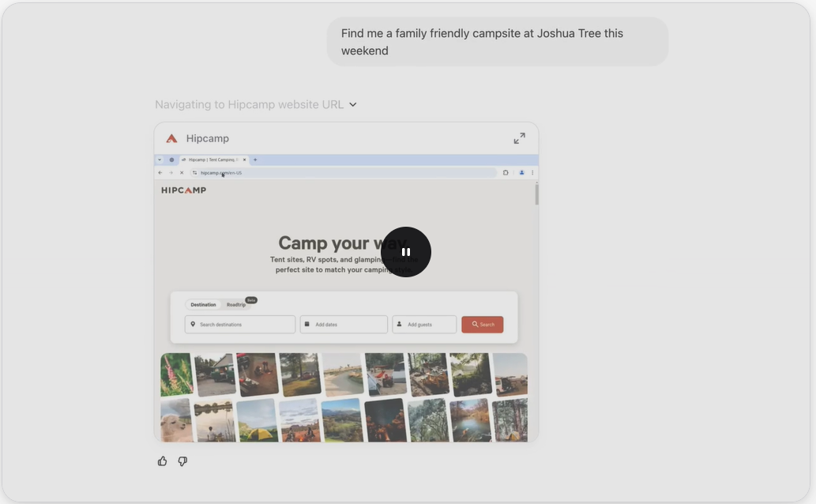This screenshot has height=504, width=816.
Task: Open the tab search dropdown in browser
Action: [160, 160]
